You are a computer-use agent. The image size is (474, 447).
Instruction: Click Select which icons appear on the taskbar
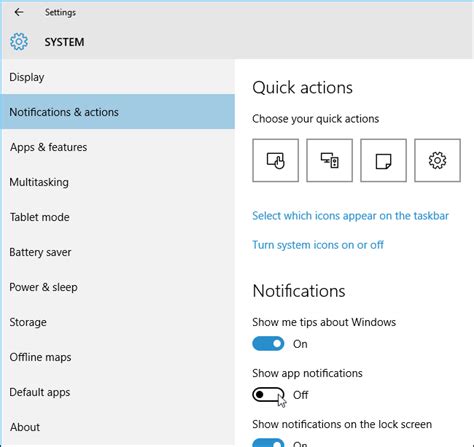point(350,216)
